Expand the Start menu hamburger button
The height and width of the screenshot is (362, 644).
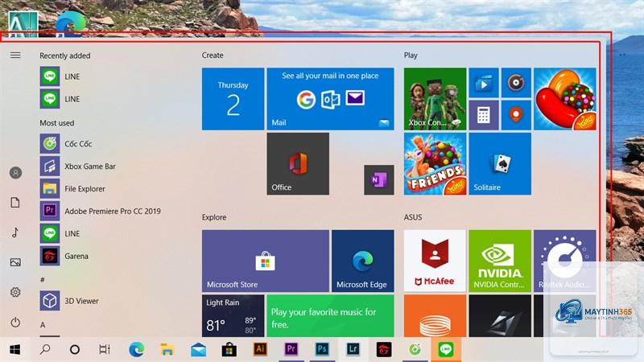15,55
